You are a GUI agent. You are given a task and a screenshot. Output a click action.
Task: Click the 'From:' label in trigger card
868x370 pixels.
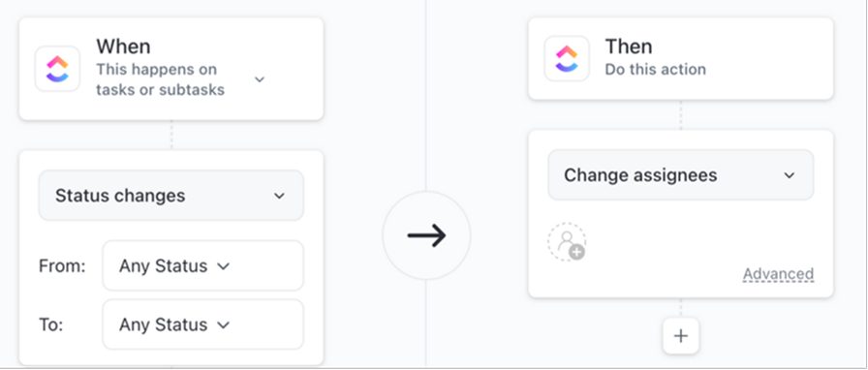[62, 266]
